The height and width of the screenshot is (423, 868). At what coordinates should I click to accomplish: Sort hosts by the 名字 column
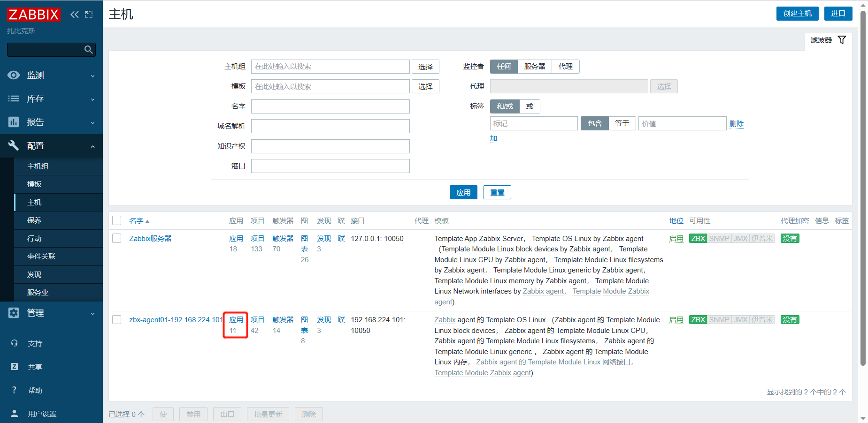pos(139,220)
